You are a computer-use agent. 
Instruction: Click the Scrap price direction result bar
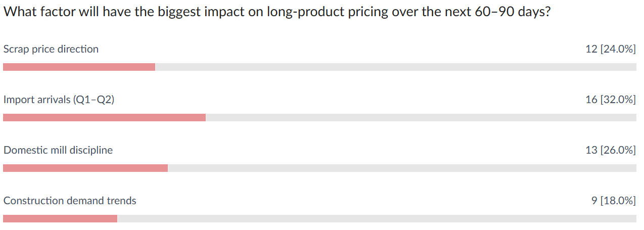319,67
